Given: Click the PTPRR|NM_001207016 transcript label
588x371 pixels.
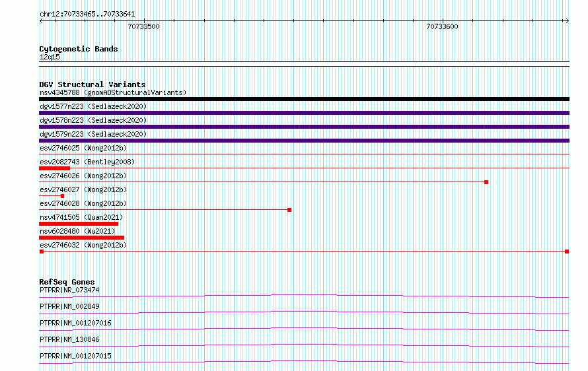Looking at the screenshot, I should click(x=75, y=323).
